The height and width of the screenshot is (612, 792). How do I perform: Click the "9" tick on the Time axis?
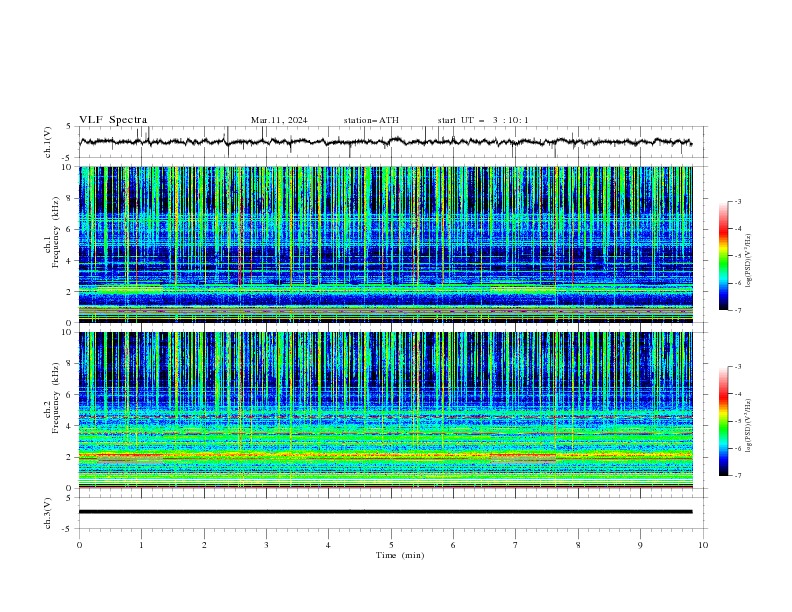pyautogui.click(x=640, y=545)
